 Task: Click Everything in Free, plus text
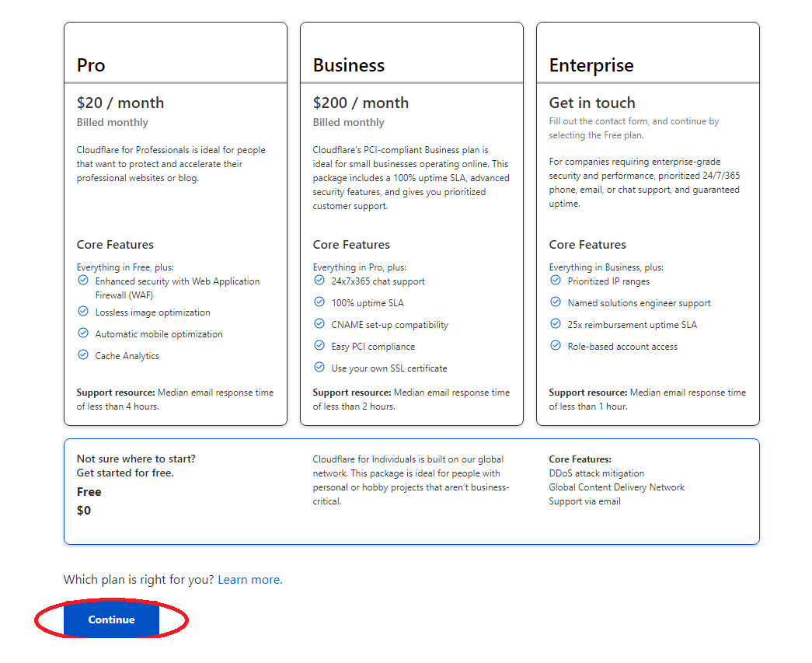point(125,267)
